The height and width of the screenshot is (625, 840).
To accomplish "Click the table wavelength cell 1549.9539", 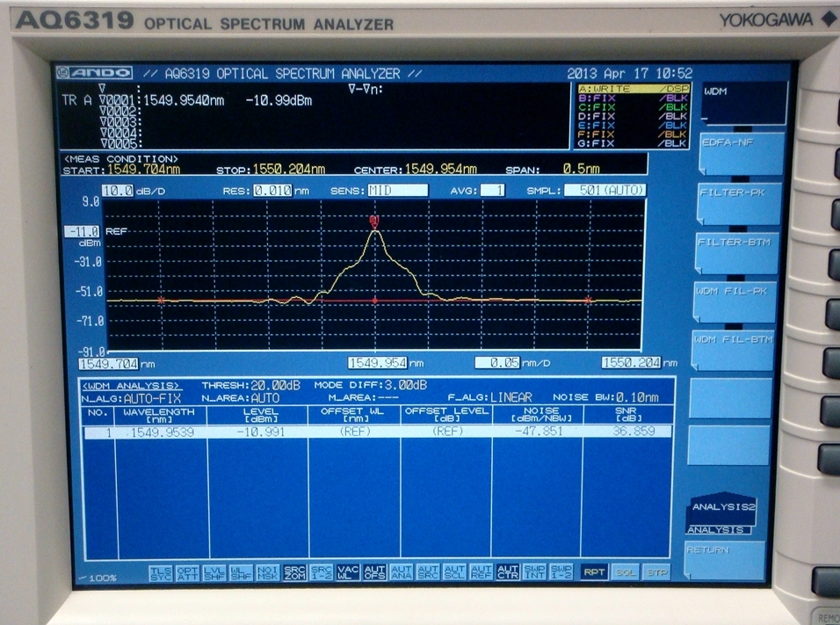I will [x=162, y=432].
